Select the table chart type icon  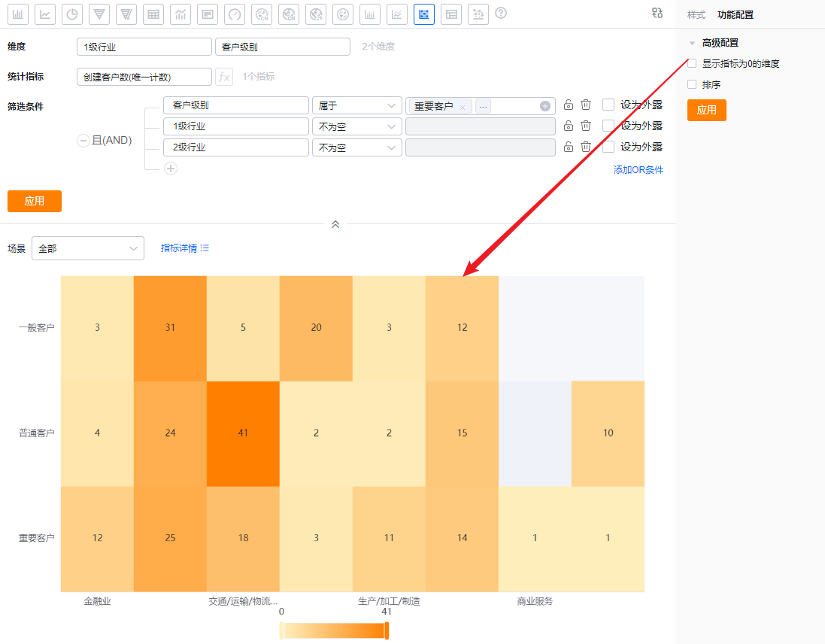[x=153, y=14]
